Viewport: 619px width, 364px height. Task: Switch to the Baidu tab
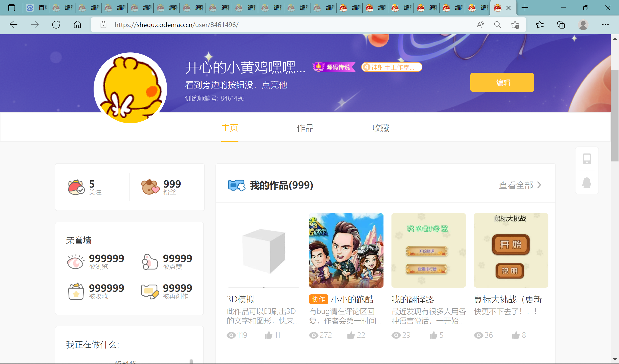[x=37, y=8]
